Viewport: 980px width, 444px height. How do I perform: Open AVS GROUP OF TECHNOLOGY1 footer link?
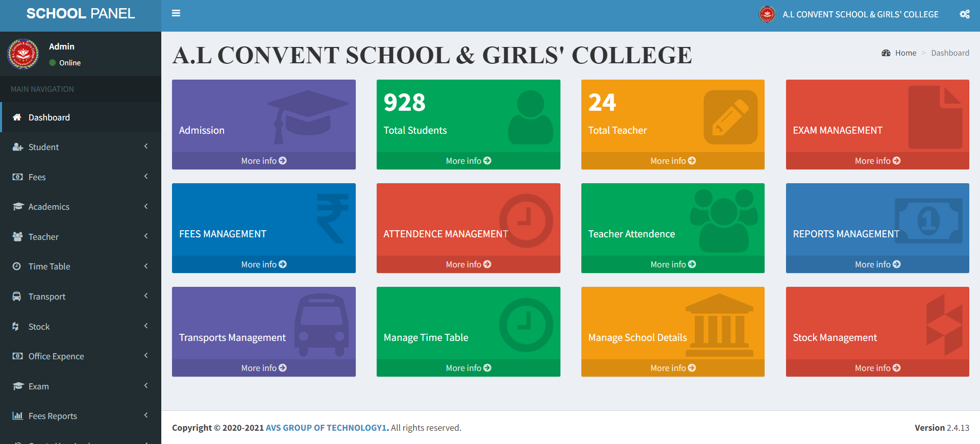pos(327,428)
